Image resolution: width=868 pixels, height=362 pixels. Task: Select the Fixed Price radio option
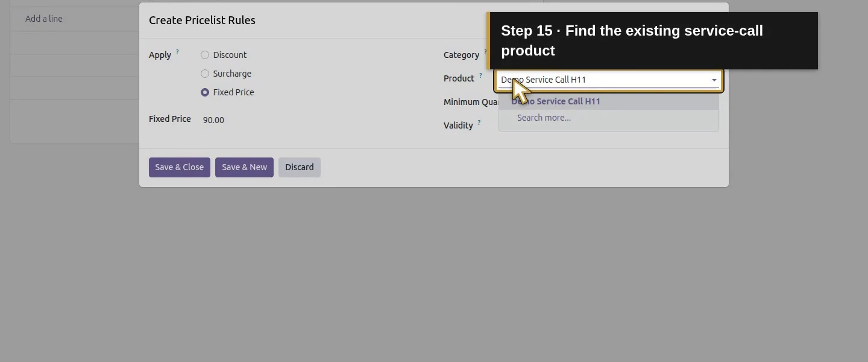[x=205, y=92]
